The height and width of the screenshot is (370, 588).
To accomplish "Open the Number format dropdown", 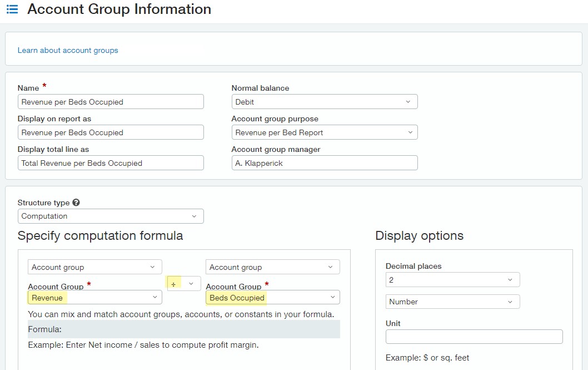I will (452, 302).
